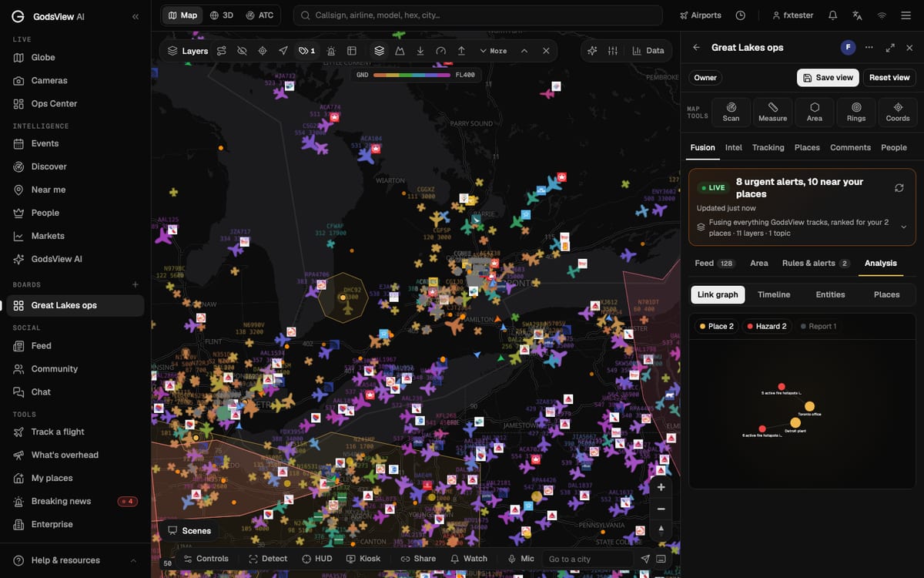The image size is (924, 578).
Task: Open the Near me page
Action: pyautogui.click(x=75, y=190)
